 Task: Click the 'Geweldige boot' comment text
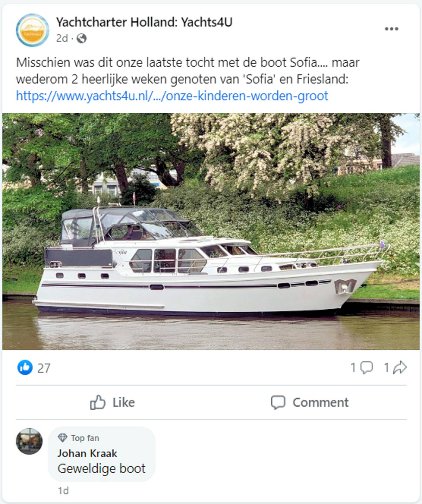tap(101, 468)
